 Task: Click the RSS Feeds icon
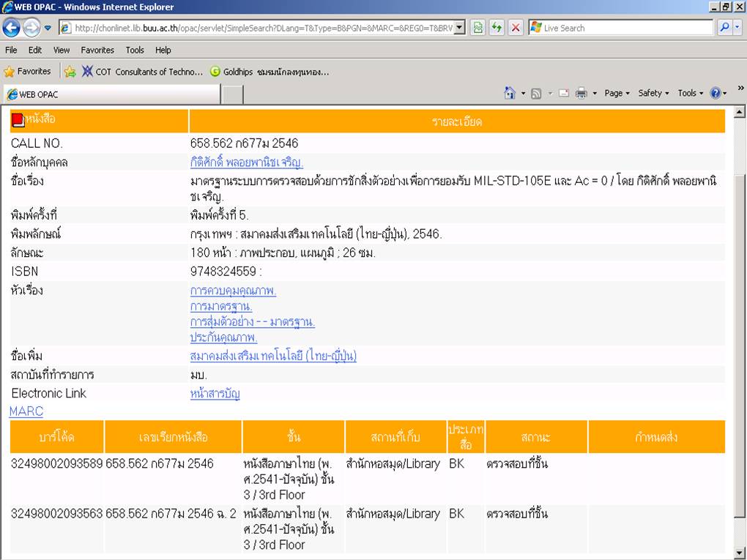pos(536,94)
